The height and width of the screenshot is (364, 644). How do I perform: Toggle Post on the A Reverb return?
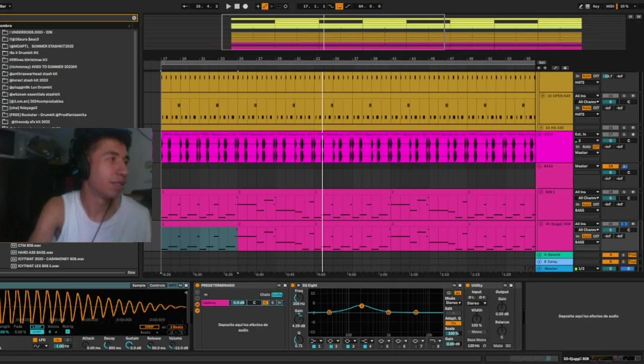[x=632, y=255]
